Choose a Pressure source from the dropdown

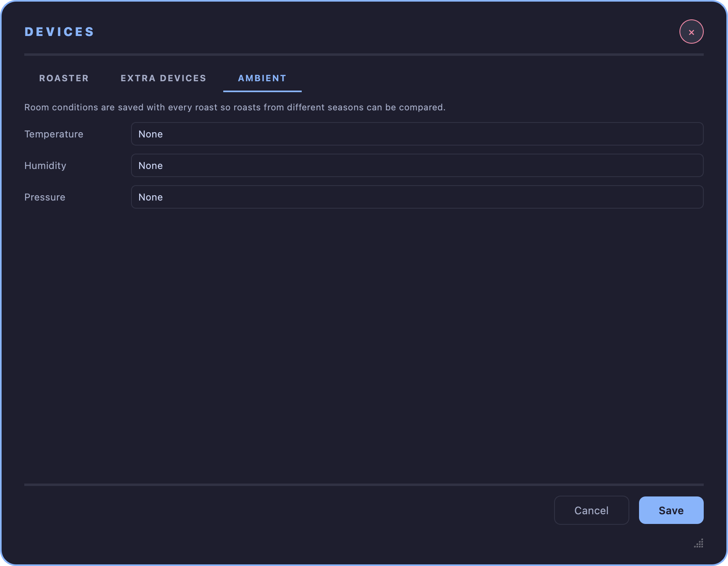pyautogui.click(x=417, y=197)
